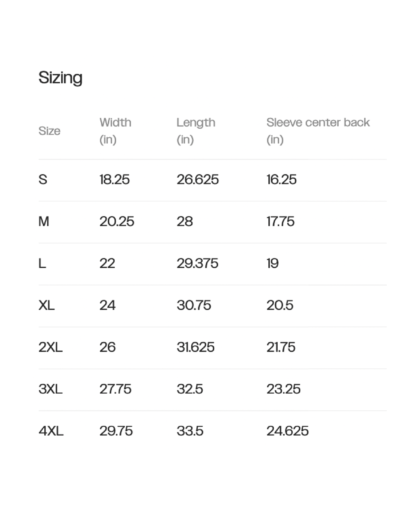Click the Length (in) column header
This screenshot has height=525, width=420.
click(196, 131)
